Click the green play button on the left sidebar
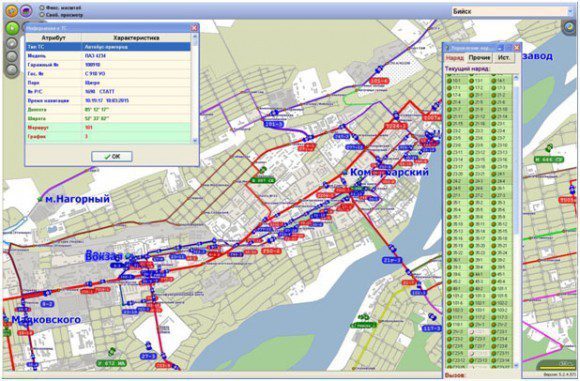 12,28
